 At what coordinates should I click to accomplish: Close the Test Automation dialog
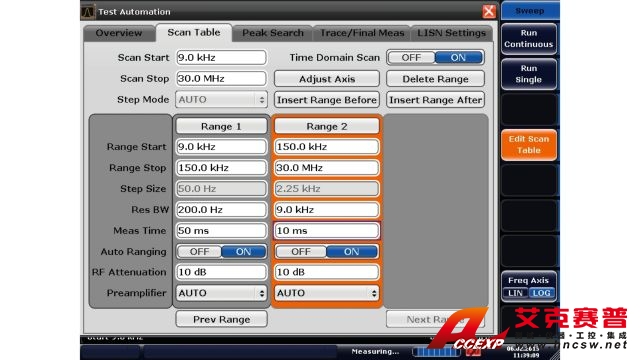pos(489,11)
